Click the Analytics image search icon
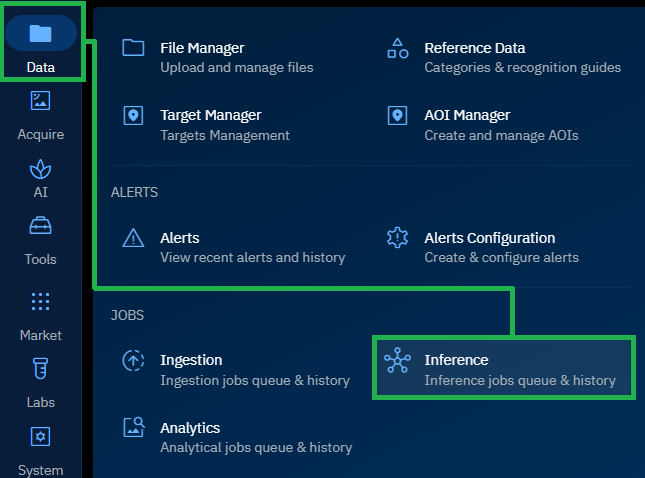This screenshot has height=478, width=645. tap(133, 428)
